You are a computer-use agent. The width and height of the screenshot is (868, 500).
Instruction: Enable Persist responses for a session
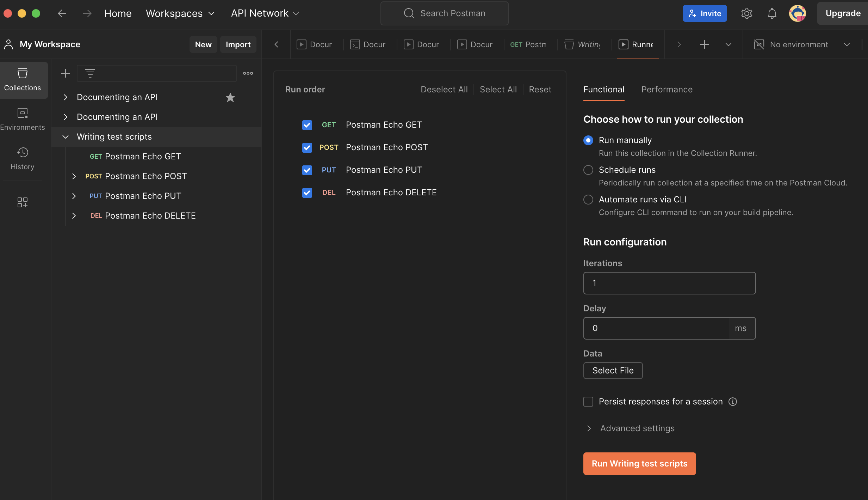click(588, 402)
